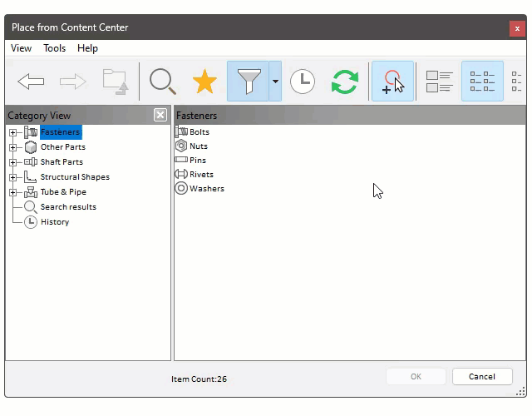Viewport: 532px width, 416px height.
Task: Select the partially visible rightmost view icon
Action: click(x=517, y=82)
